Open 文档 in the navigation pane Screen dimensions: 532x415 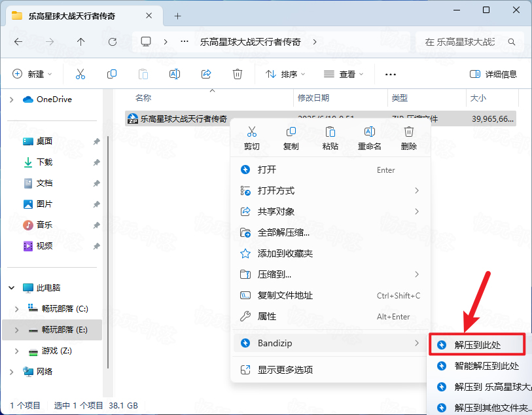point(44,183)
